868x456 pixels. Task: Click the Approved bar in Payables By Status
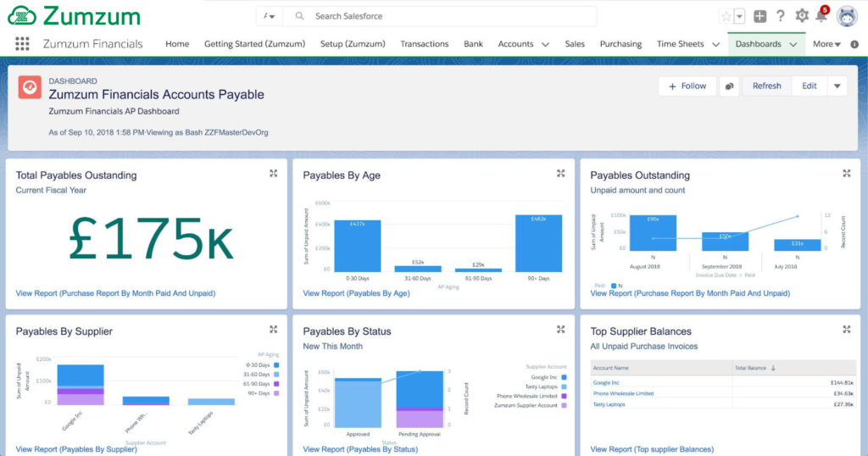[359, 403]
